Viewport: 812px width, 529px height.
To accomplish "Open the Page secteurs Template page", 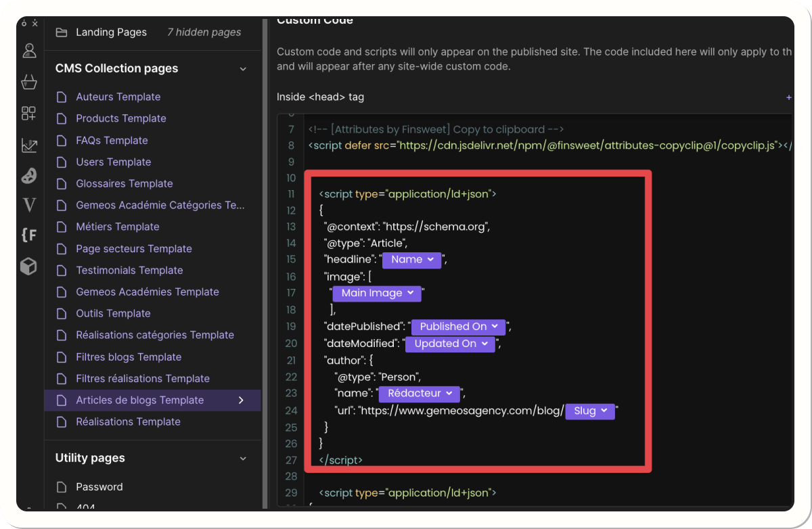I will pyautogui.click(x=134, y=248).
